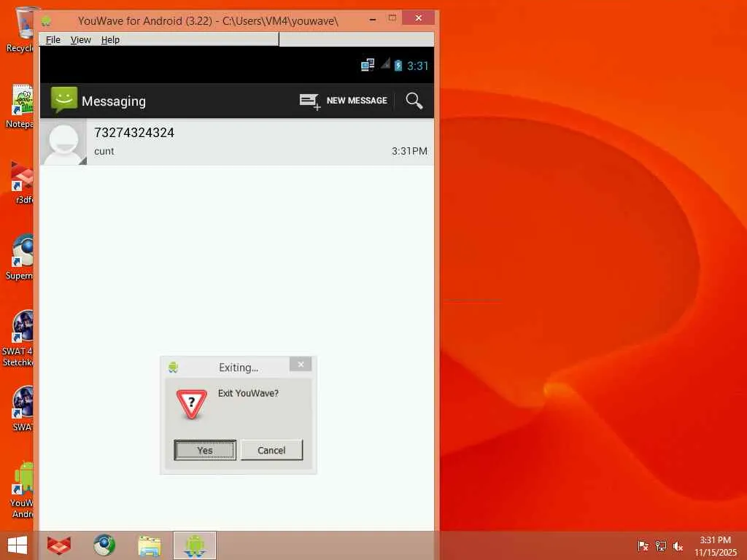Screen dimensions: 747x560
Task: Open Action Center flag tray icon
Action: point(643,545)
